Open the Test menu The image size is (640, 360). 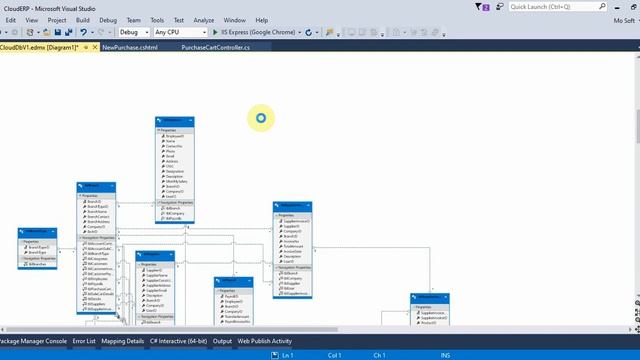pos(179,20)
